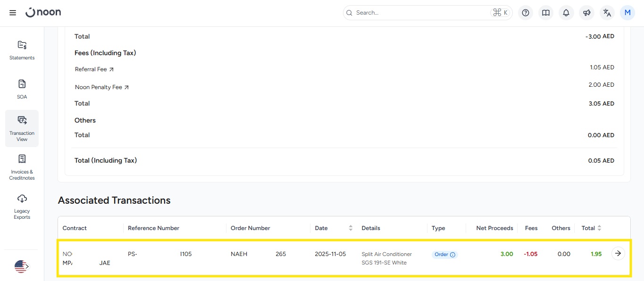Open the user profile avatar M

click(x=627, y=13)
